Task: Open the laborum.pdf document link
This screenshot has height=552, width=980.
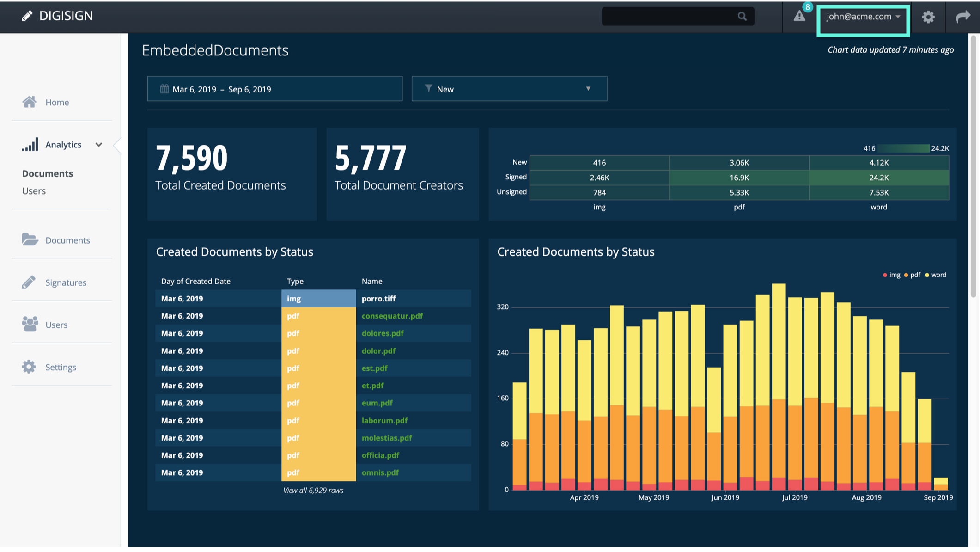Action: coord(384,421)
